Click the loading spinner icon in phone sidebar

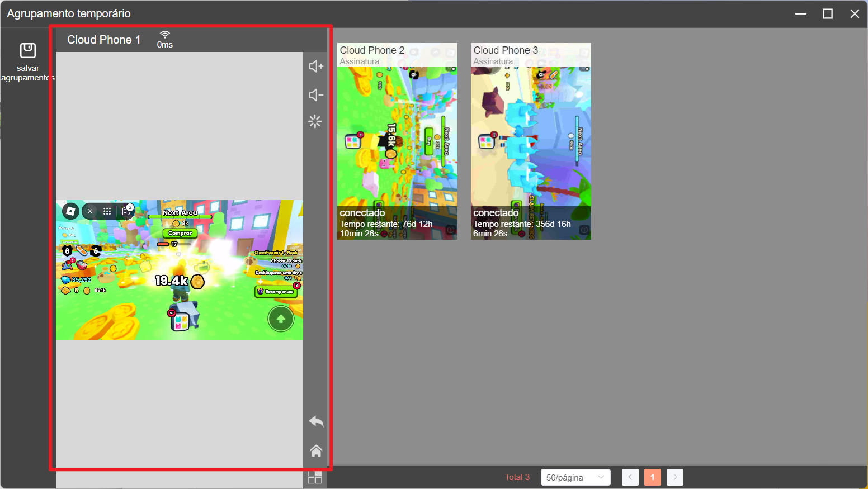coord(315,121)
